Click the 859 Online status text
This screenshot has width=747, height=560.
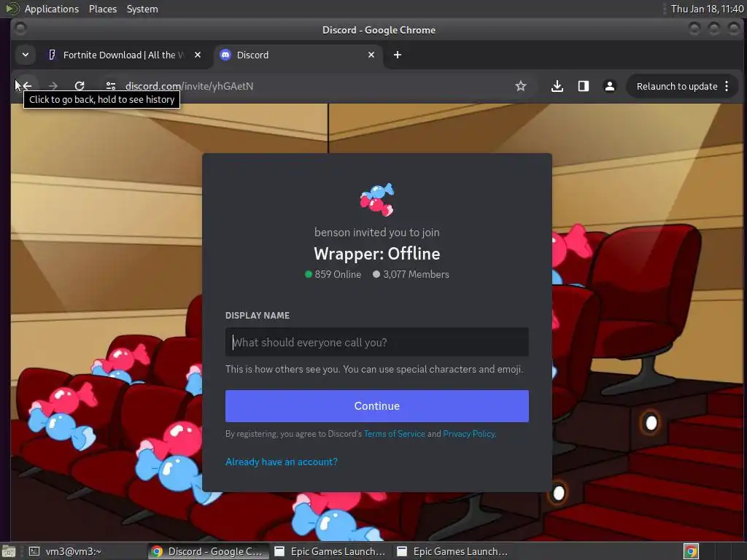coord(338,274)
